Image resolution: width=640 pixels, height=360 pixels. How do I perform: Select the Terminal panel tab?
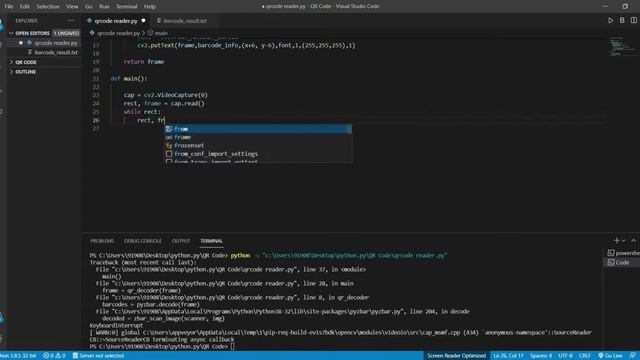point(211,241)
